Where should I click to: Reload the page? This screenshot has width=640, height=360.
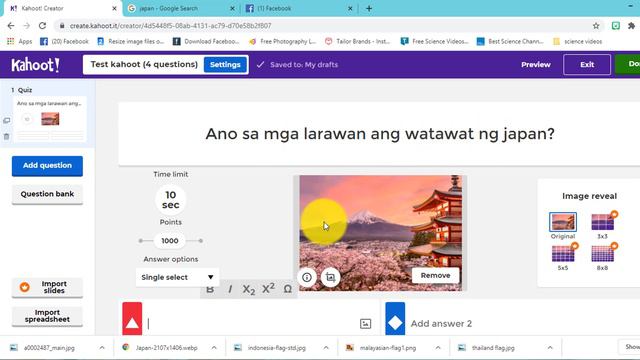pos(42,26)
